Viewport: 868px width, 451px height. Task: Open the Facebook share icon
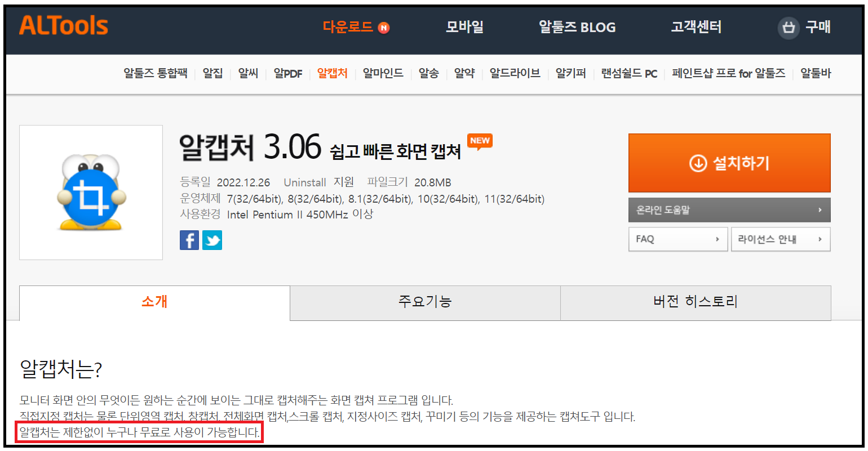point(189,240)
